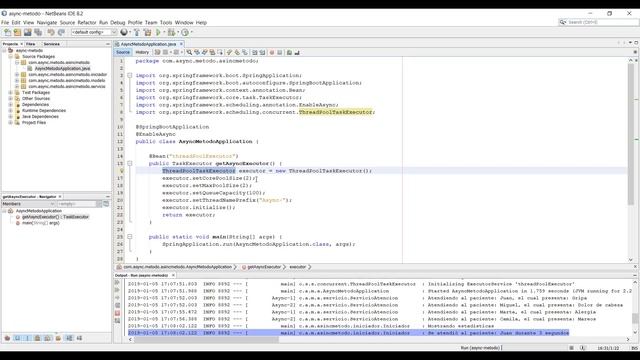Click the Build Project hammer icon

click(x=137, y=32)
